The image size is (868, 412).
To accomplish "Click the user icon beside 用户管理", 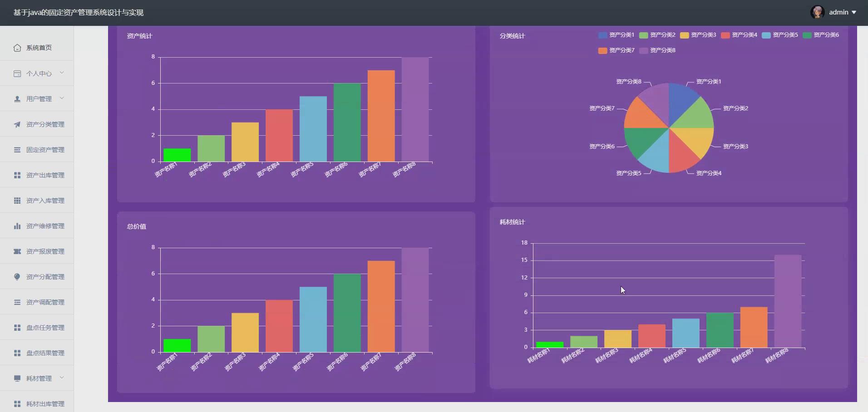I will (x=17, y=99).
